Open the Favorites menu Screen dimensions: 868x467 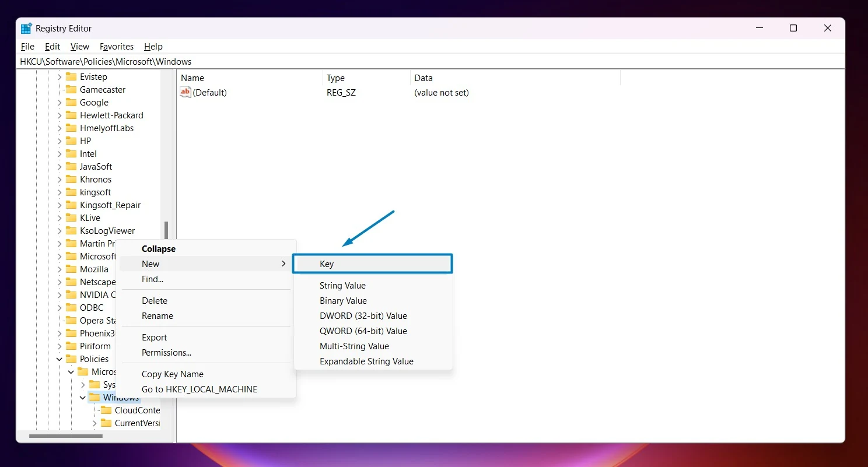click(x=117, y=47)
